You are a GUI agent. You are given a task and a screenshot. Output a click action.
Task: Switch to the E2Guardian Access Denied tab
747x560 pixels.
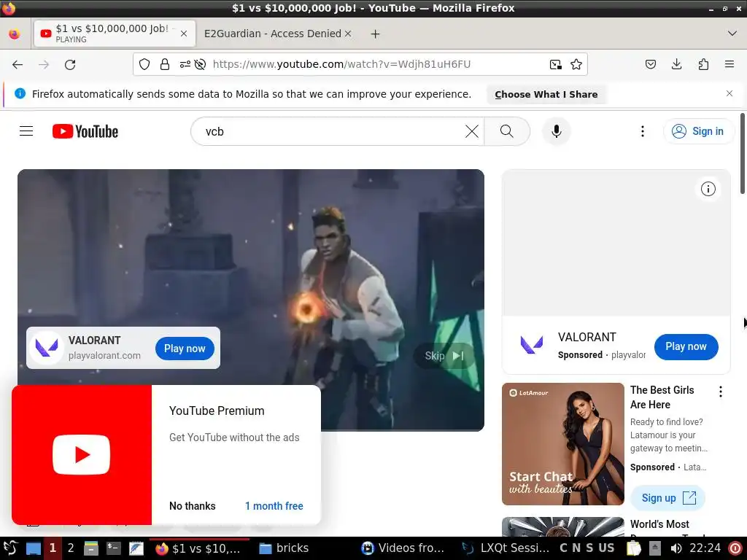[273, 34]
